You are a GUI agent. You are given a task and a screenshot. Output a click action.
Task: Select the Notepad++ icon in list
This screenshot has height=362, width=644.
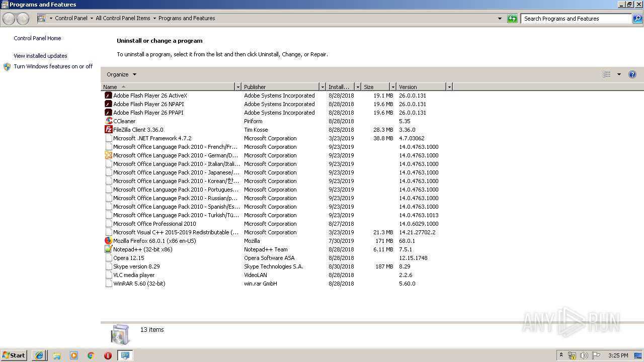pyautogui.click(x=108, y=249)
